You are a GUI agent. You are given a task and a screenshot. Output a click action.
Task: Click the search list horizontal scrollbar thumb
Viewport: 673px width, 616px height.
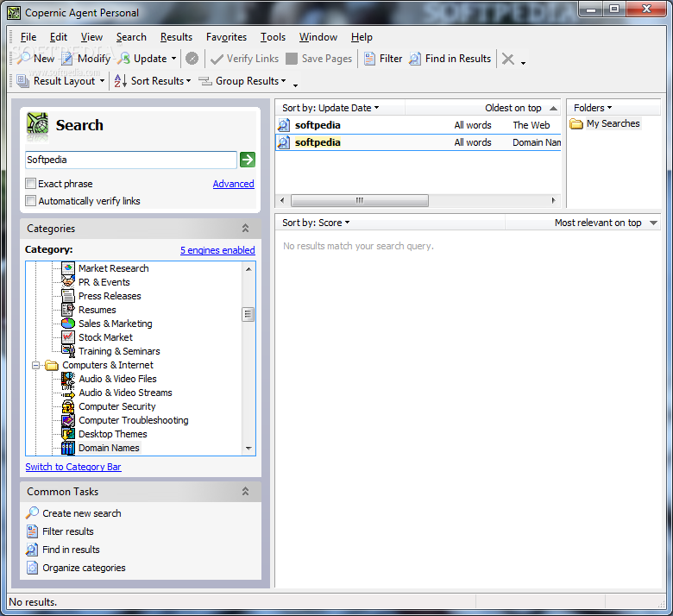pyautogui.click(x=360, y=200)
